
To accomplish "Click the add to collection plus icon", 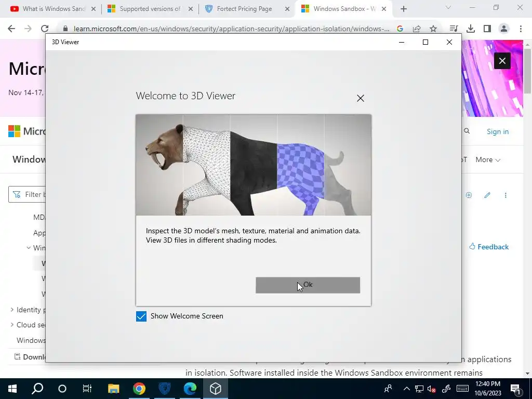I will click(469, 195).
